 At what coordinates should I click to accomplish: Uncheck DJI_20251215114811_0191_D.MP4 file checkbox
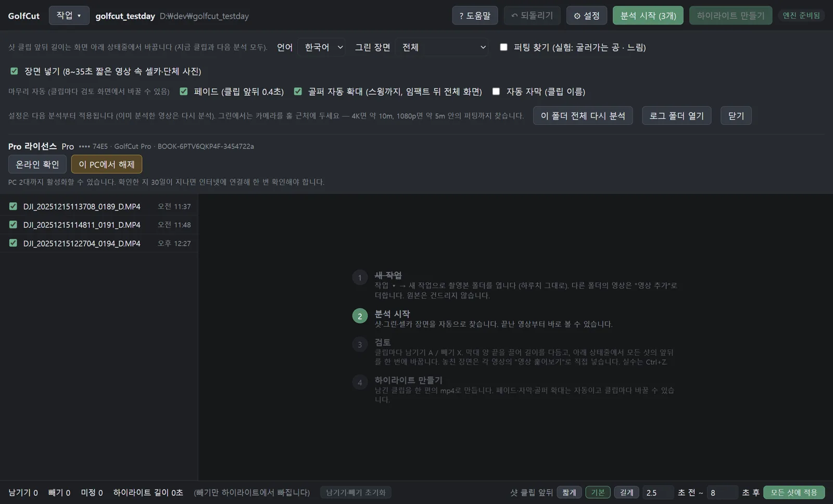[13, 225]
